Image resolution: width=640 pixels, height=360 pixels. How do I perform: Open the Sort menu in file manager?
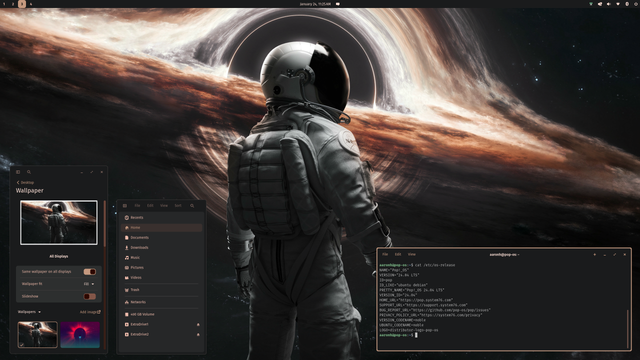(178, 206)
